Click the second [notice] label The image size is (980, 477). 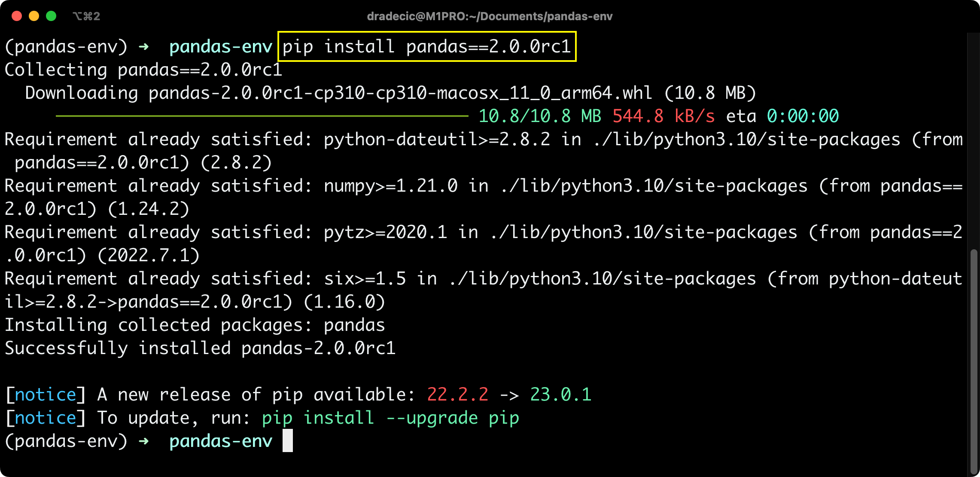pos(44,418)
